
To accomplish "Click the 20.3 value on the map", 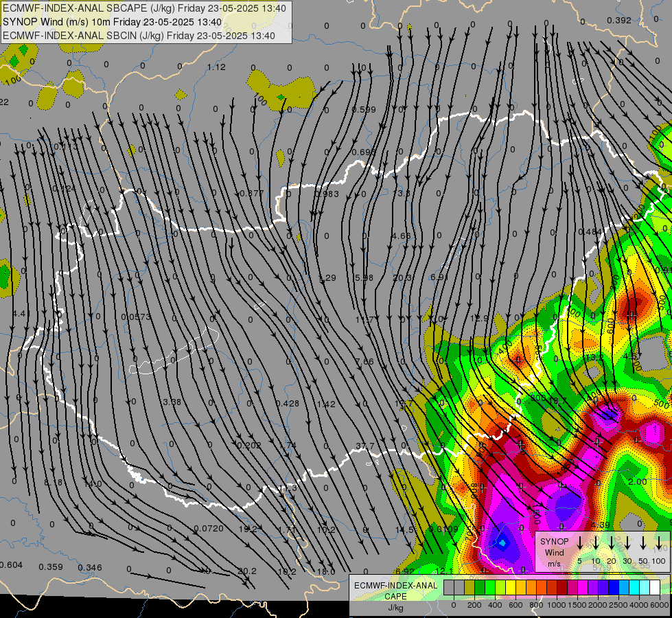I will tap(402, 278).
